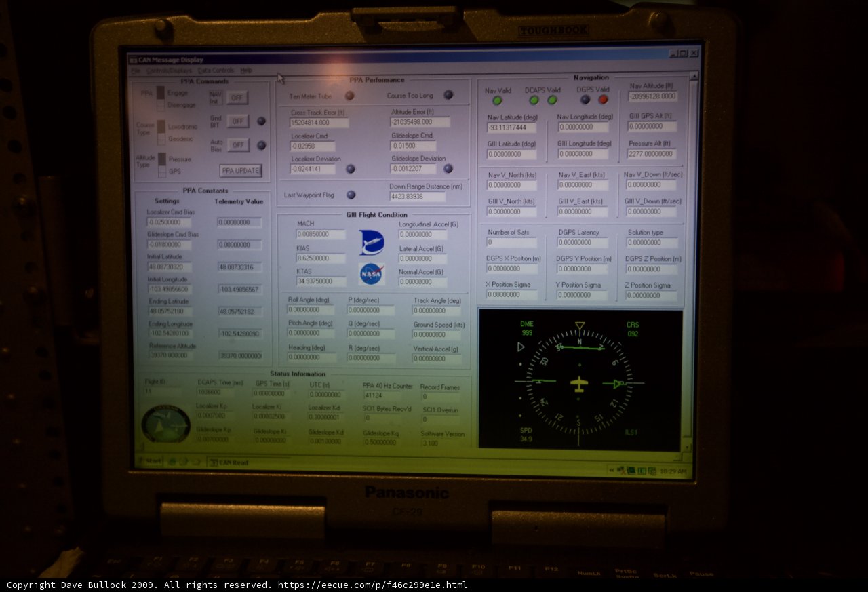This screenshot has height=592, width=868.
Task: Click the red DGPS Valid LED
Action: pyautogui.click(x=603, y=99)
